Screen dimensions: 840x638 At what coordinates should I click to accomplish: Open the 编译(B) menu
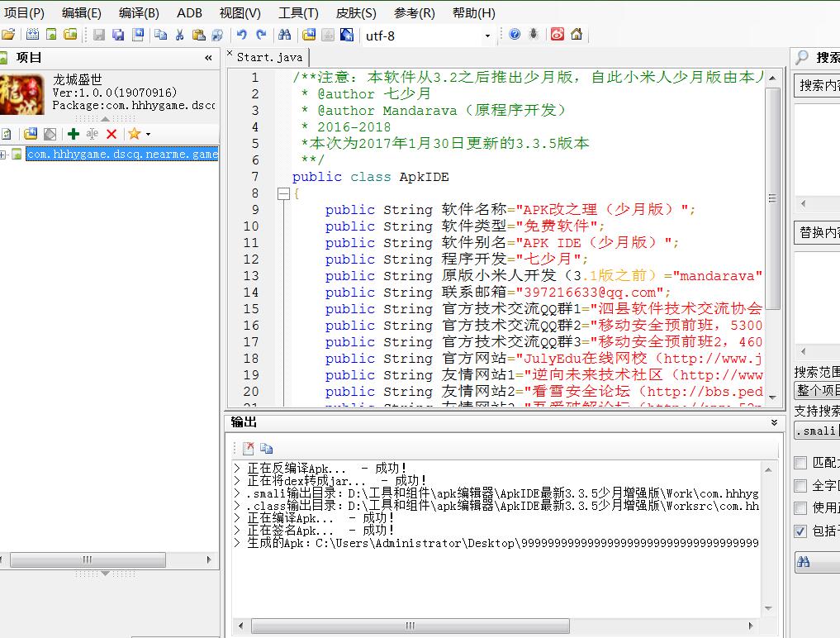[139, 12]
